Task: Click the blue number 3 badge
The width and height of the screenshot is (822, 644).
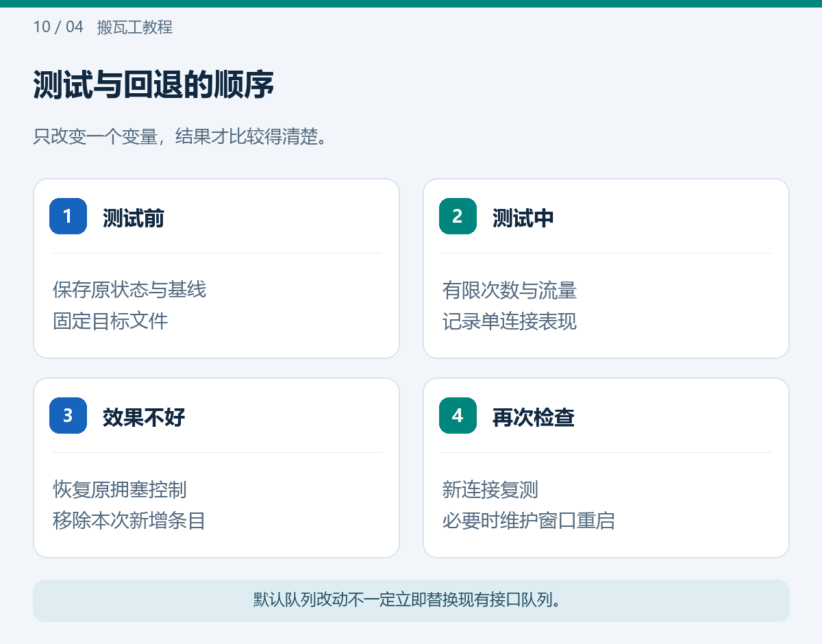Action: [x=68, y=415]
